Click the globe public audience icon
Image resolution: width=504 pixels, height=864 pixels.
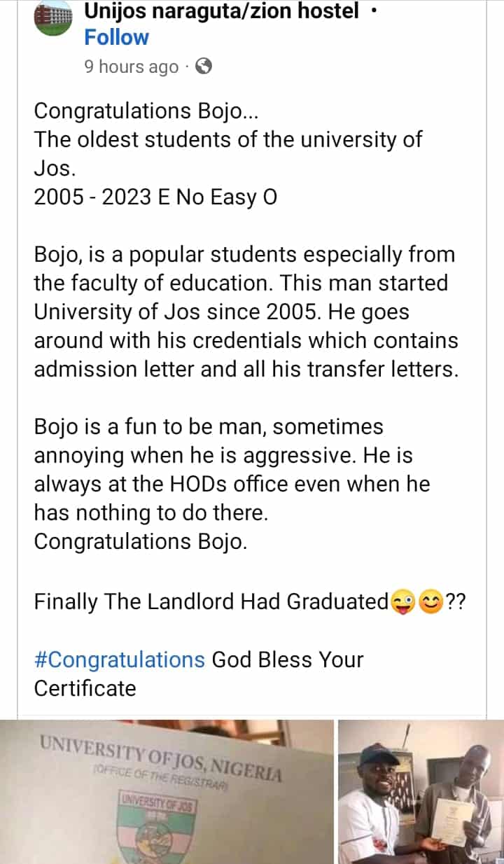tap(203, 67)
